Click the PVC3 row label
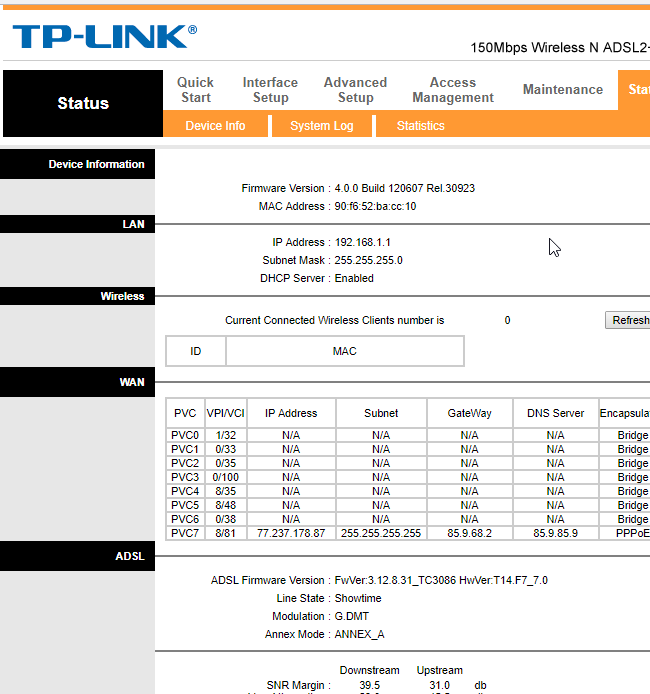Viewport: 650px width, 694px height. (185, 477)
